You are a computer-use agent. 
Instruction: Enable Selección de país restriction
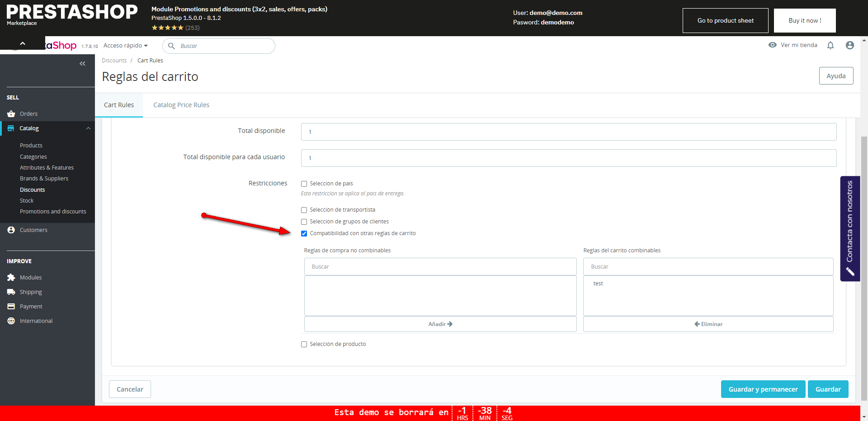304,184
